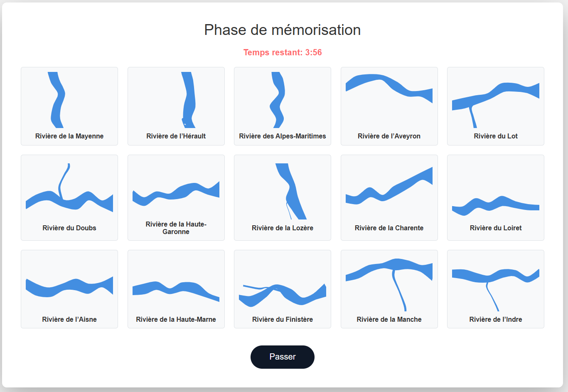Click the Passer button
This screenshot has width=568, height=392.
pyautogui.click(x=282, y=357)
